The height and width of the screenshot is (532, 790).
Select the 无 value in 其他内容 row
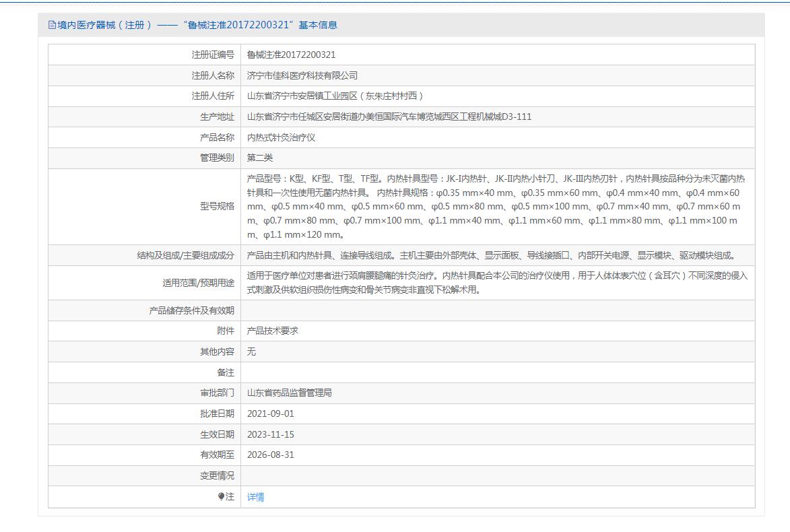[x=251, y=351]
